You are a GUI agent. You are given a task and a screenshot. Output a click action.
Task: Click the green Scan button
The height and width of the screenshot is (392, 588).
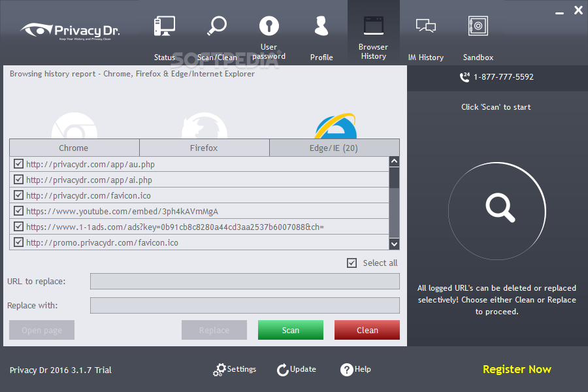(291, 330)
